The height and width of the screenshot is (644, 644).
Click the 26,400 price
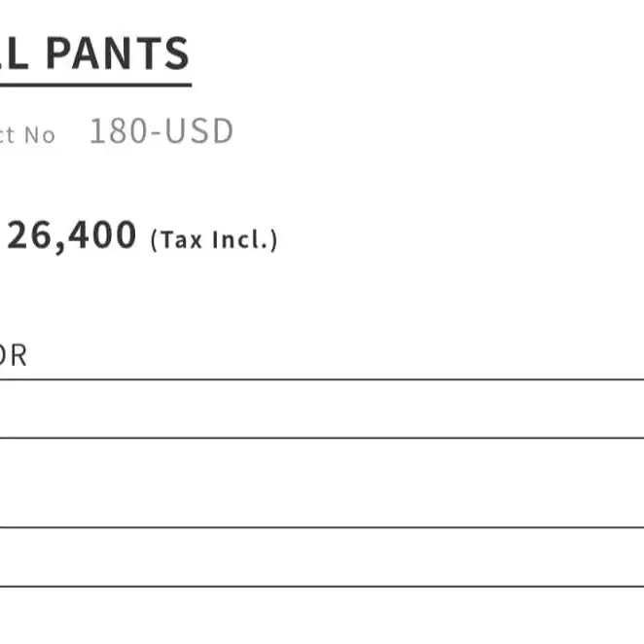[x=71, y=235]
